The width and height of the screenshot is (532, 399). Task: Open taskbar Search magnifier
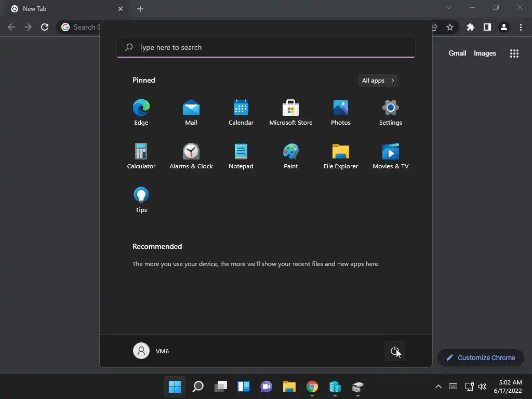(x=198, y=387)
